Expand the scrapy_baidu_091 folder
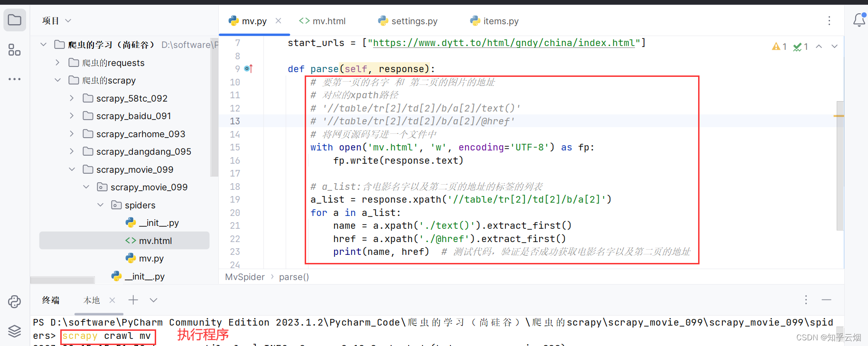The image size is (868, 346). pyautogui.click(x=72, y=116)
